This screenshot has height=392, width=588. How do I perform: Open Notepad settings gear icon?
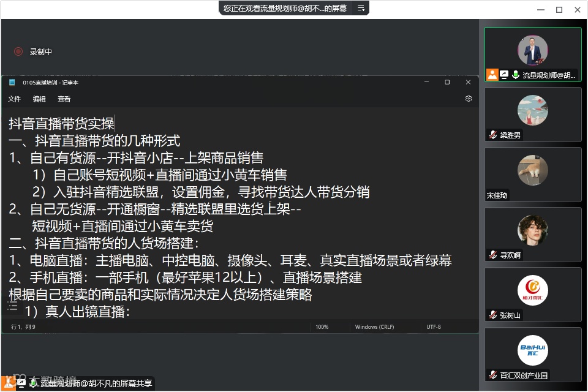[469, 99]
